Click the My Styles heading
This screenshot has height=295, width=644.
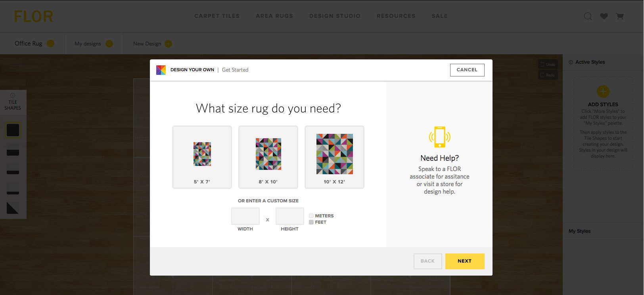[x=580, y=231]
